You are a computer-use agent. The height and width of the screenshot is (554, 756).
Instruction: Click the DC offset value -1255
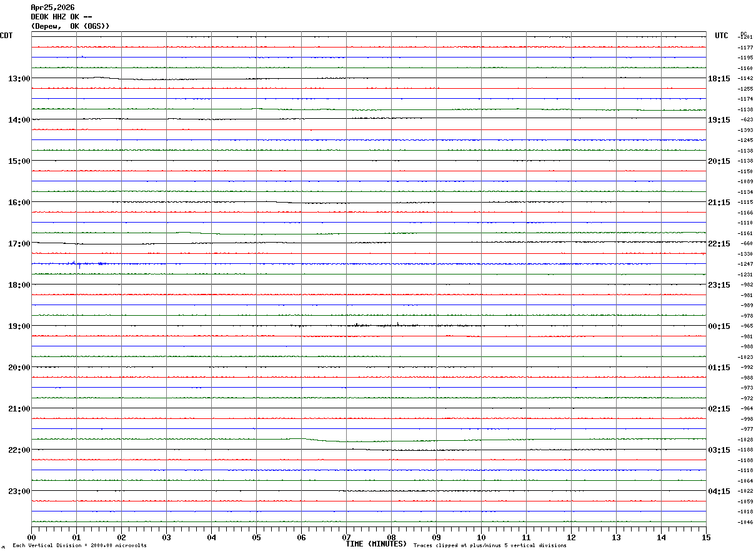point(746,89)
